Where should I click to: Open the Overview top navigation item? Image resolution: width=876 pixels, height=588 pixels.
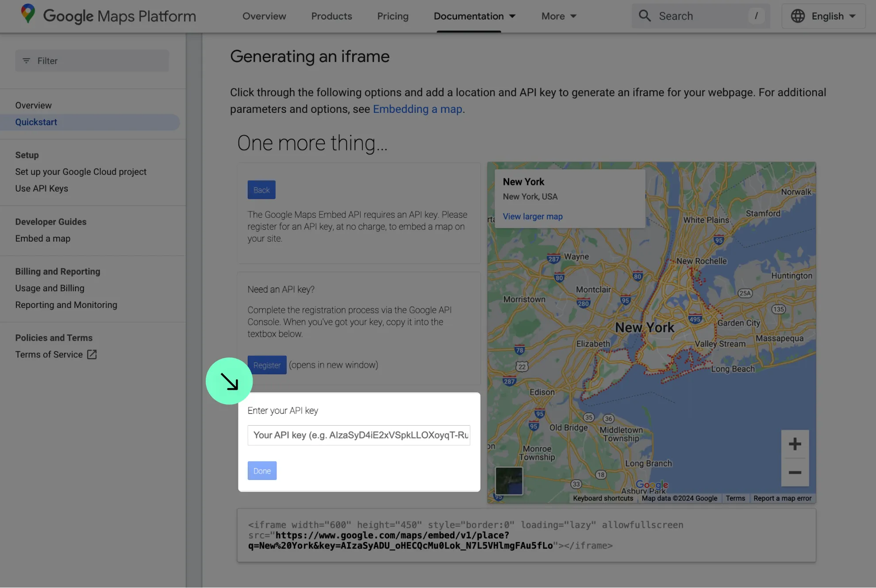click(x=264, y=16)
